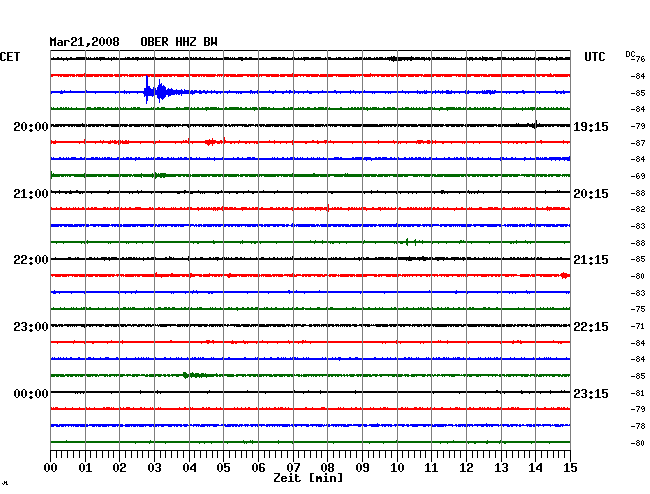
Task: Click the 21:15 UTC time label
Action: pyautogui.click(x=591, y=260)
